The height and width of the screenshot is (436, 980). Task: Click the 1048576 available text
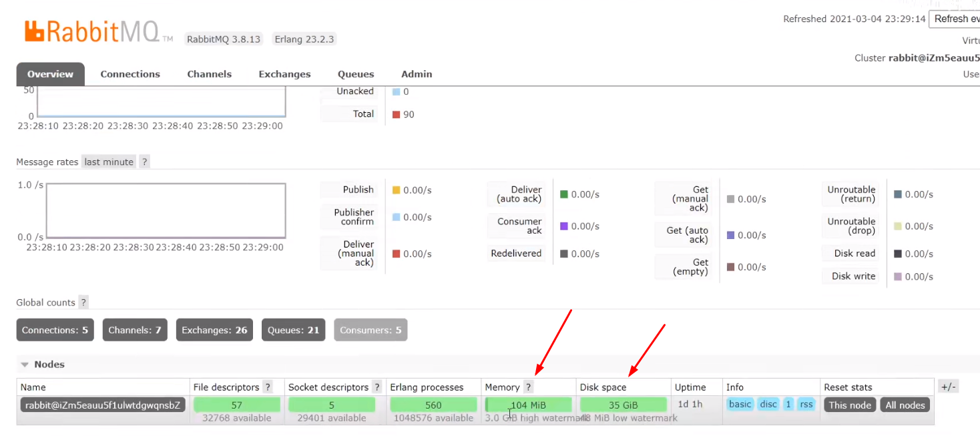(x=433, y=418)
